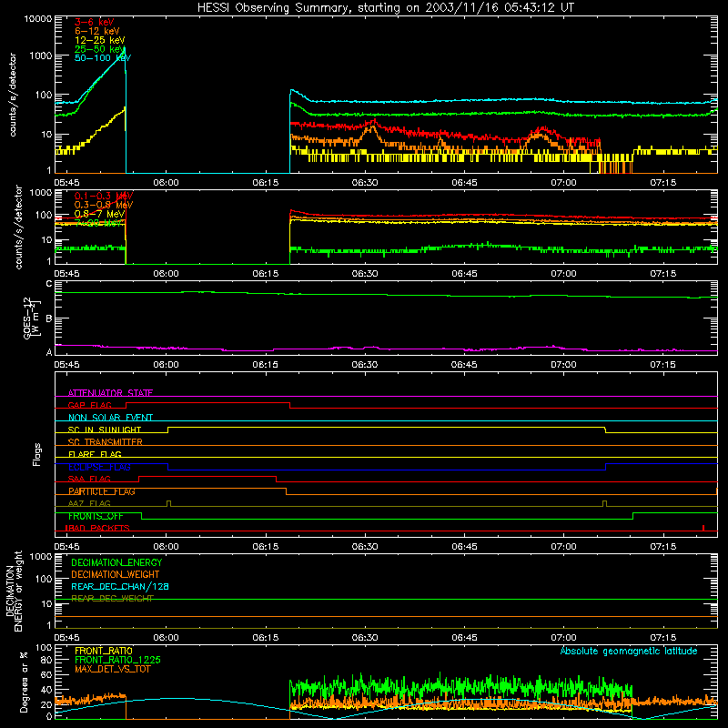728x728 pixels.
Task: Click the 0.8-7 MeV legend label
Action: (99, 214)
